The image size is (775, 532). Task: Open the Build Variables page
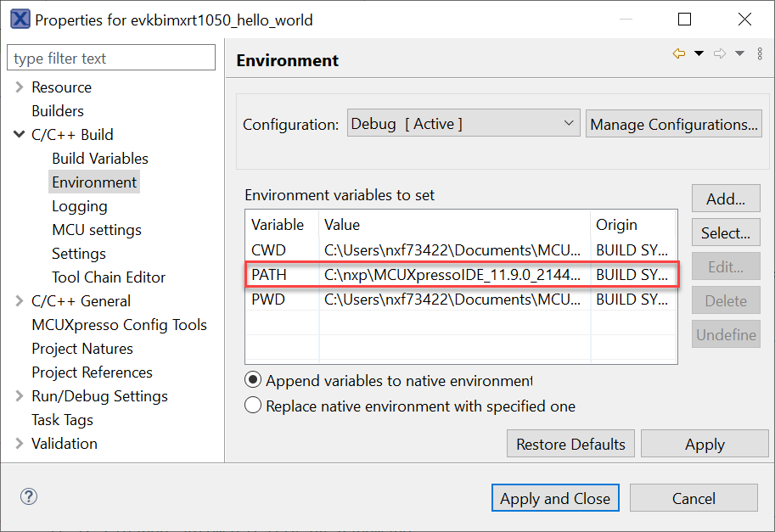(99, 159)
